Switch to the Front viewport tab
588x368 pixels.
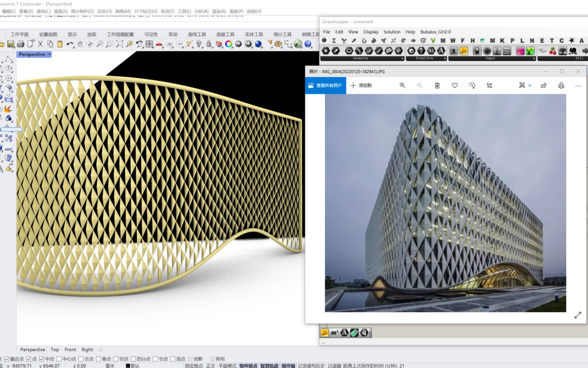click(x=70, y=350)
